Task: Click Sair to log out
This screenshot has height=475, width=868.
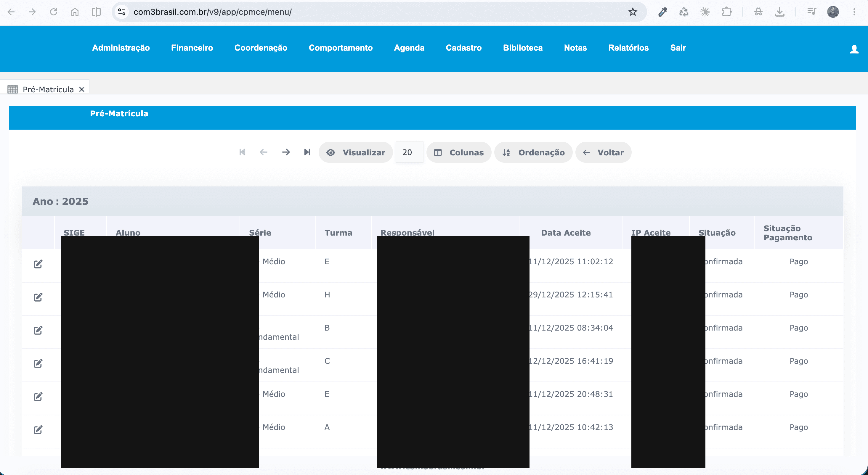Action: 678,48
